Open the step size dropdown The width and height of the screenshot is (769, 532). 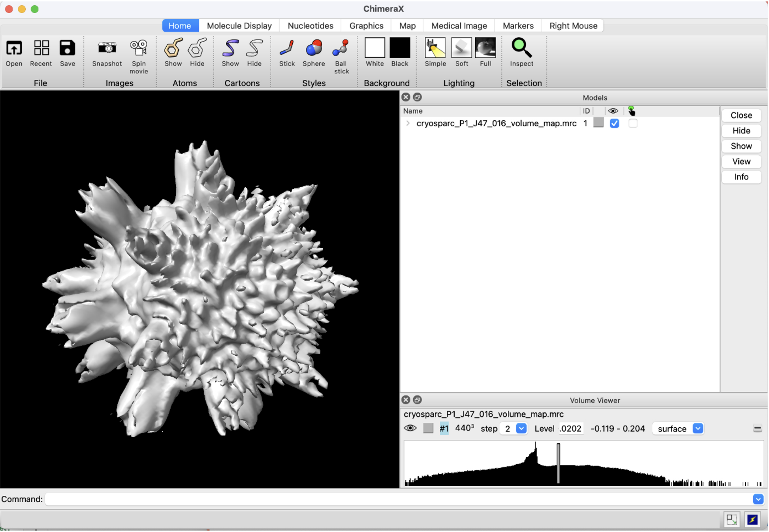click(x=521, y=428)
